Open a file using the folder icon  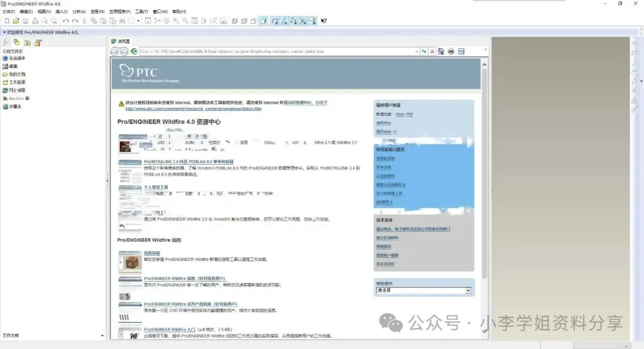(16, 20)
